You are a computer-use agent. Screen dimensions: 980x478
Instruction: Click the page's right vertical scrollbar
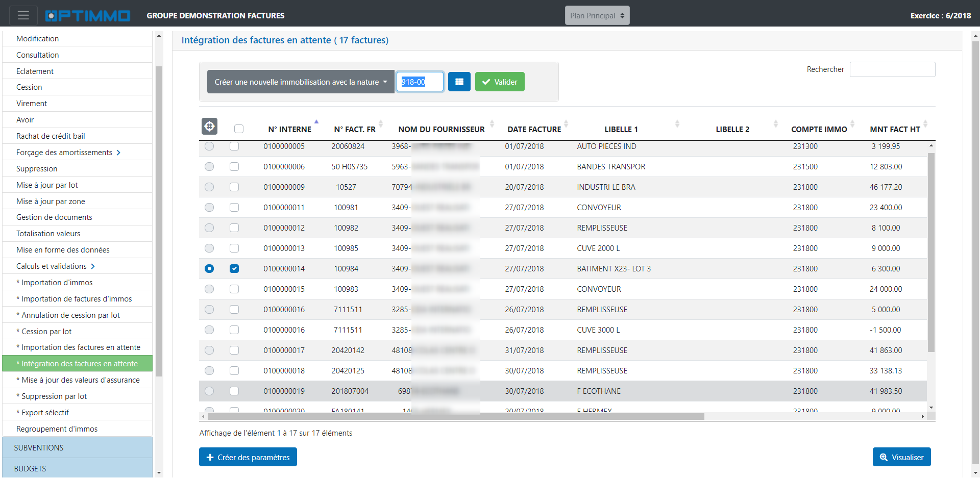(975, 253)
